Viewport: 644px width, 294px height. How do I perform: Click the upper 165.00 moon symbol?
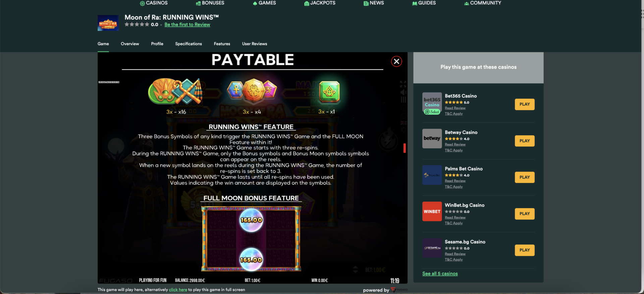click(x=251, y=220)
